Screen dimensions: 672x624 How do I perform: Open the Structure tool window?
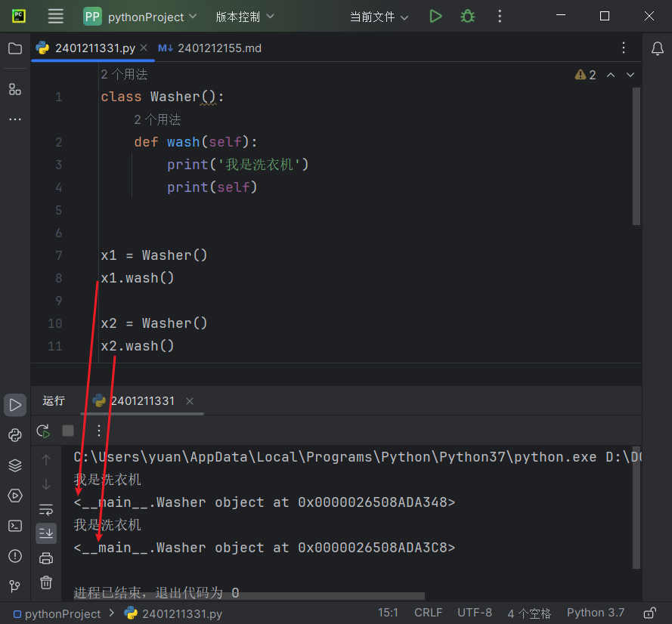[15, 89]
